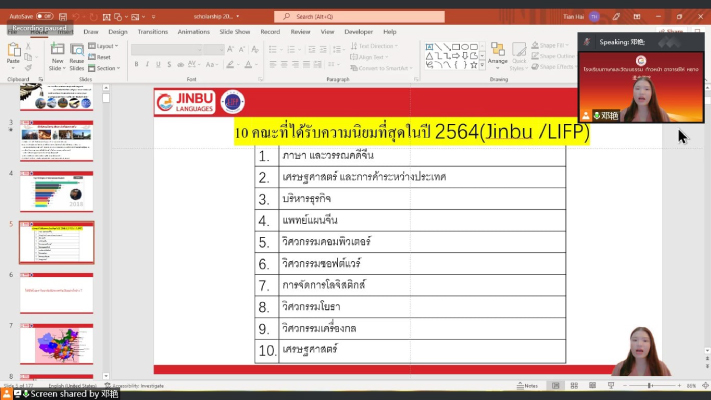Image resolution: width=711 pixels, height=400 pixels.
Task: Select the right arrow shape
Action: (456, 56)
